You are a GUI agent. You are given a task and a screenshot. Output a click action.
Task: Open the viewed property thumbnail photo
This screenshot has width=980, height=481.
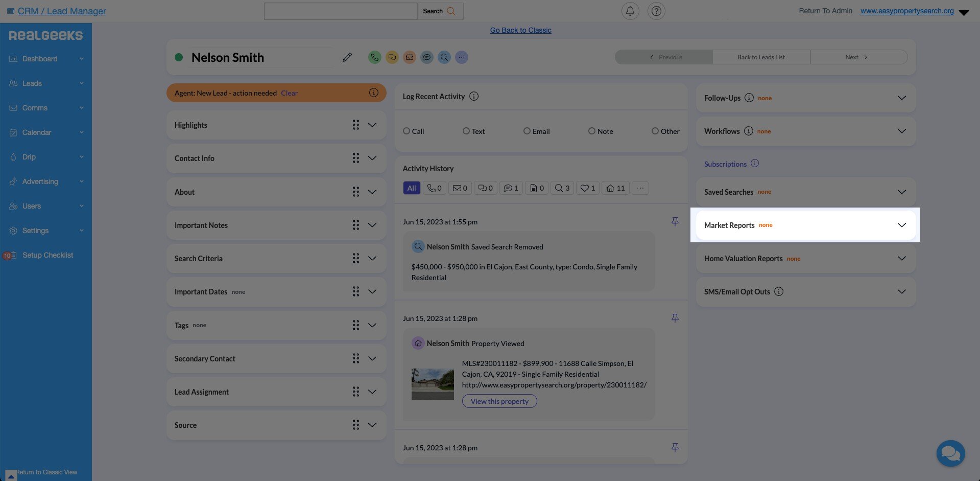point(433,384)
